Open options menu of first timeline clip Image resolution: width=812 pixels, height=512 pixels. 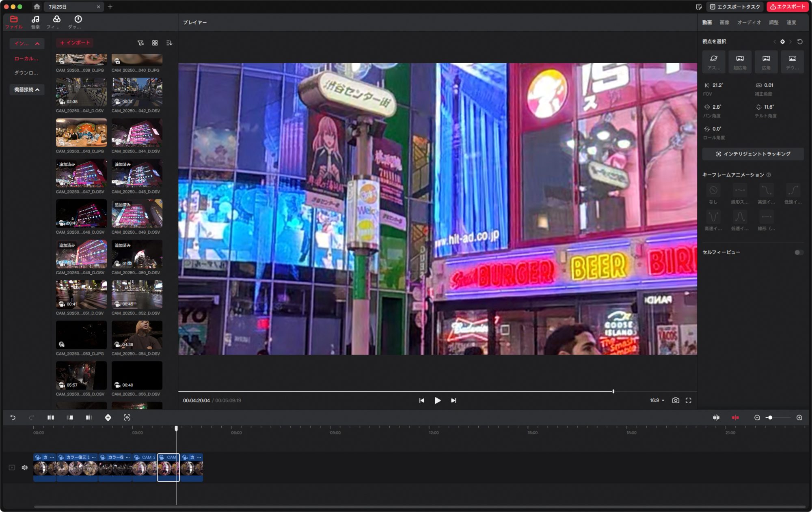point(52,457)
